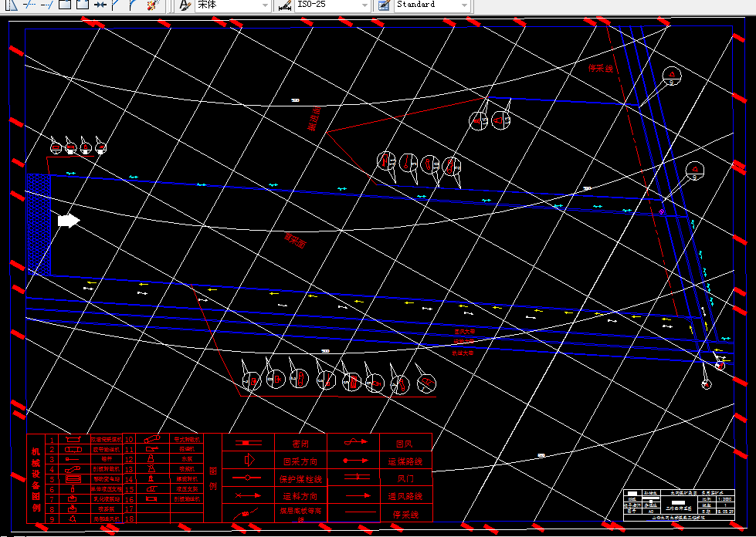Click the 水泵 cell in equipment table
The width and height of the screenshot is (756, 537).
187,459
